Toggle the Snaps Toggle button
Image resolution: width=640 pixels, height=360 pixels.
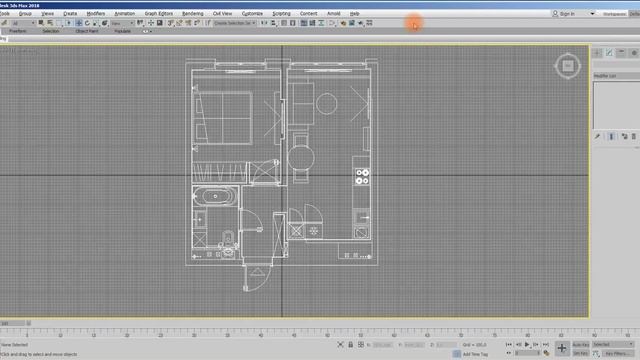170,23
